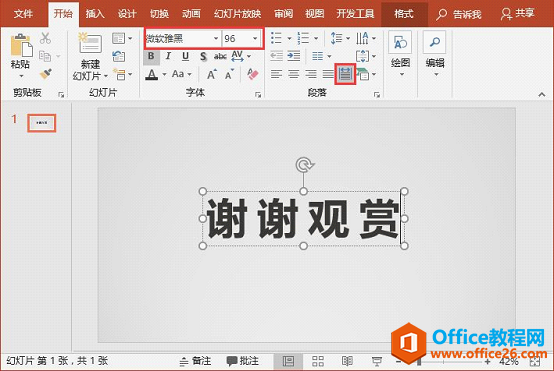Collapse the ribbon chevron
Image resolution: width=554 pixels, height=371 pixels.
[x=542, y=94]
